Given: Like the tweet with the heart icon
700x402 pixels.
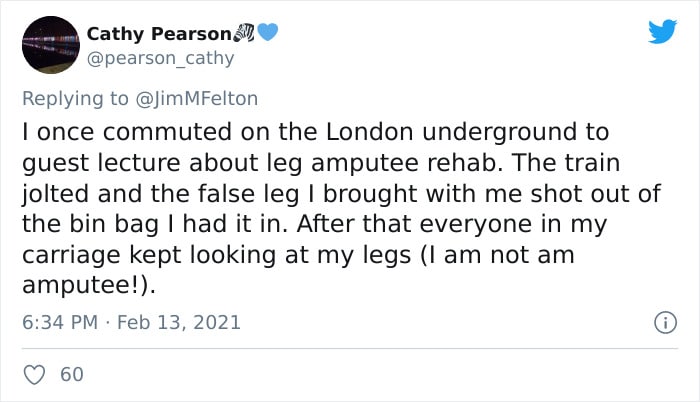Looking at the screenshot, I should point(34,374).
